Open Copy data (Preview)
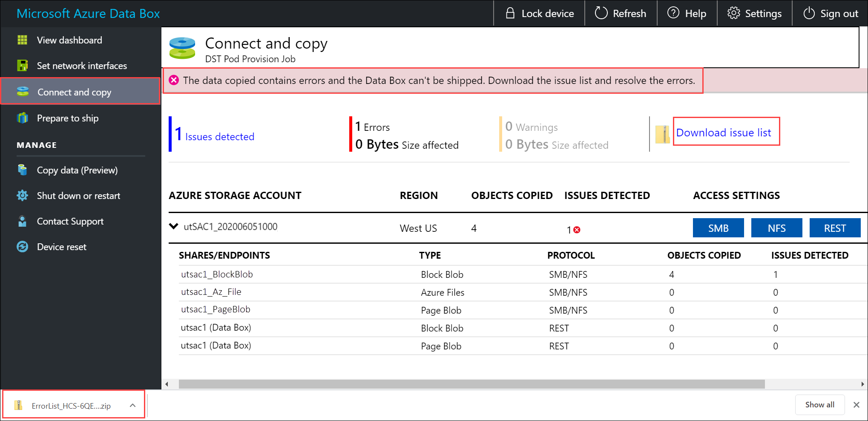The width and height of the screenshot is (868, 421). point(77,170)
